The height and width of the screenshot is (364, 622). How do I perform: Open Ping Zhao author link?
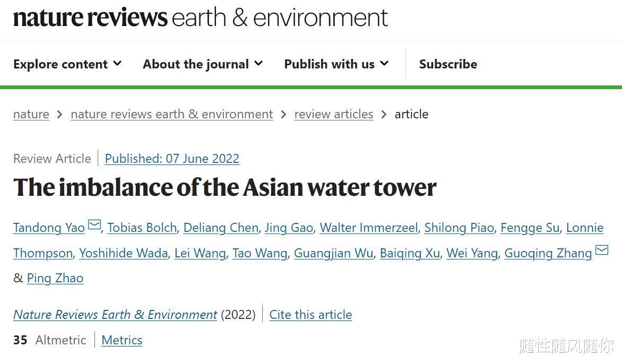click(x=55, y=279)
